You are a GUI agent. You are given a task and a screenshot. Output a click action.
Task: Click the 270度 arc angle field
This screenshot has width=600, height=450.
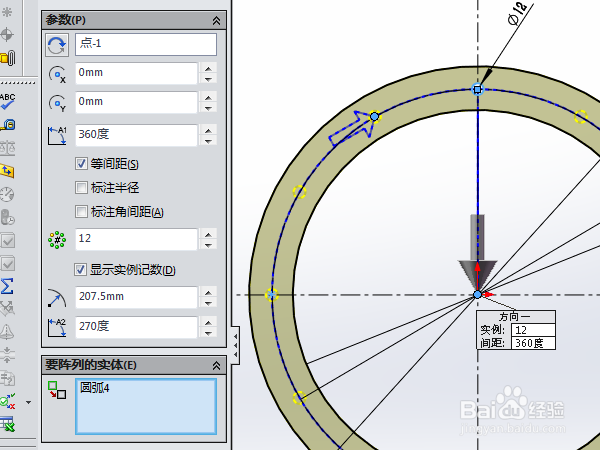[136, 328]
